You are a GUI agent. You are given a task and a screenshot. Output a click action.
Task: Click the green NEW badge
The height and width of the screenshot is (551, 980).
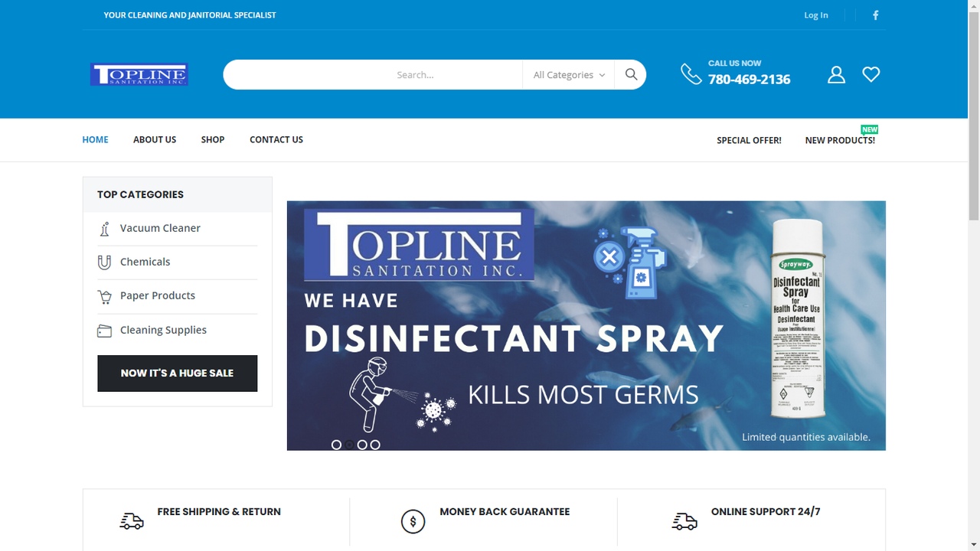click(x=870, y=129)
